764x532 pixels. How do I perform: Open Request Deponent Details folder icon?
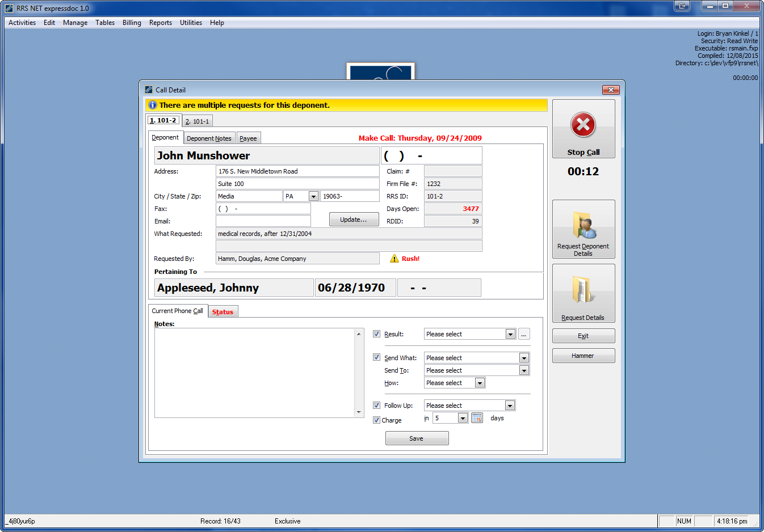pos(584,226)
